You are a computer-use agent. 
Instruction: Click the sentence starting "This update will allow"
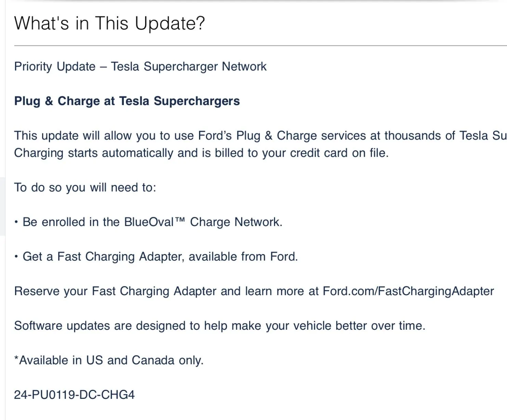pyautogui.click(x=239, y=136)
